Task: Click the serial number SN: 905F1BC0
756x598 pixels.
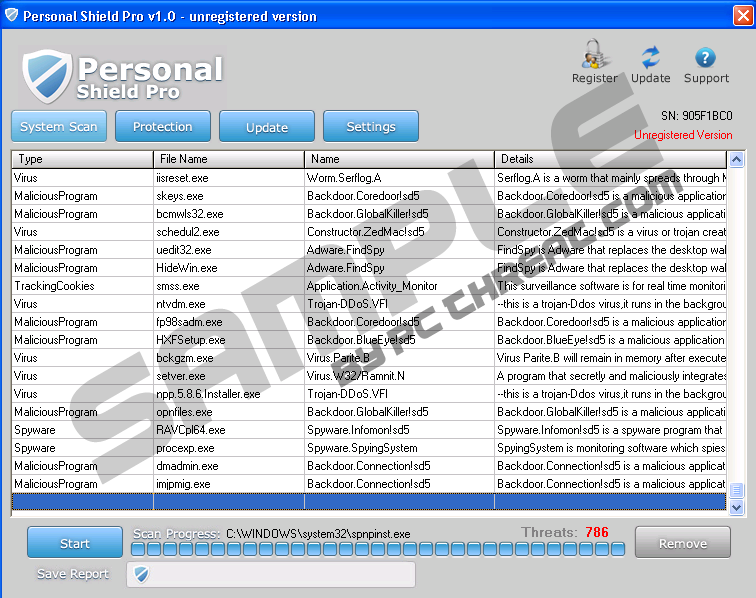Action: 697,116
